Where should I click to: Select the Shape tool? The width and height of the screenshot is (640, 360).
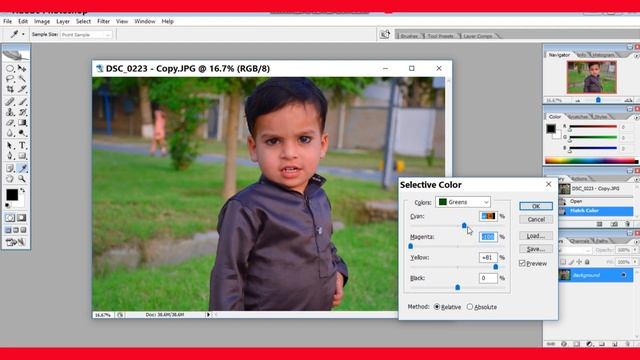tap(22, 156)
